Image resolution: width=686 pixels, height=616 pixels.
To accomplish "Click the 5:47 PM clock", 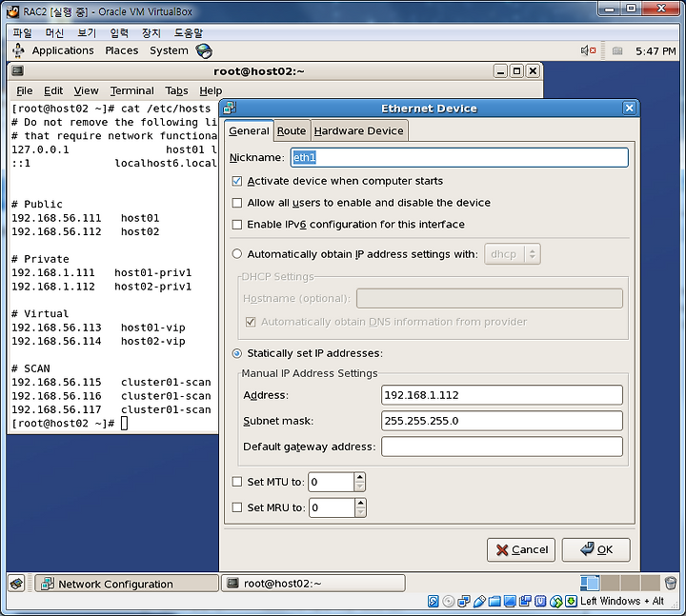I will (x=656, y=51).
